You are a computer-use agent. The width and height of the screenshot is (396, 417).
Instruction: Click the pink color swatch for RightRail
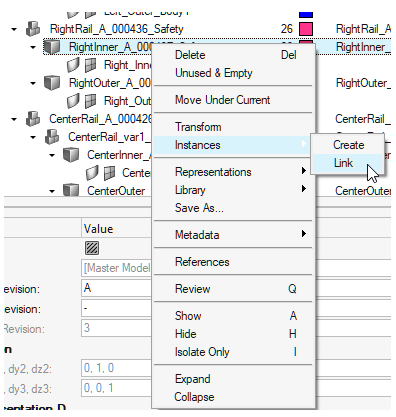click(x=306, y=29)
